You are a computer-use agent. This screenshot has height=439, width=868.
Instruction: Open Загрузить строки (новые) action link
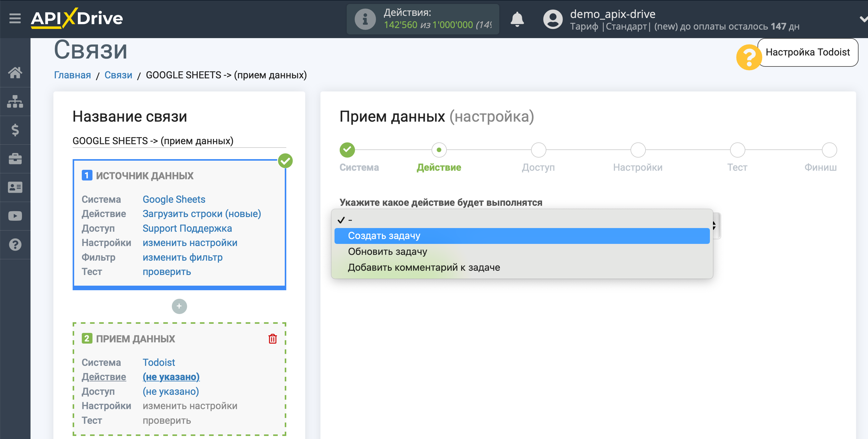tap(202, 214)
